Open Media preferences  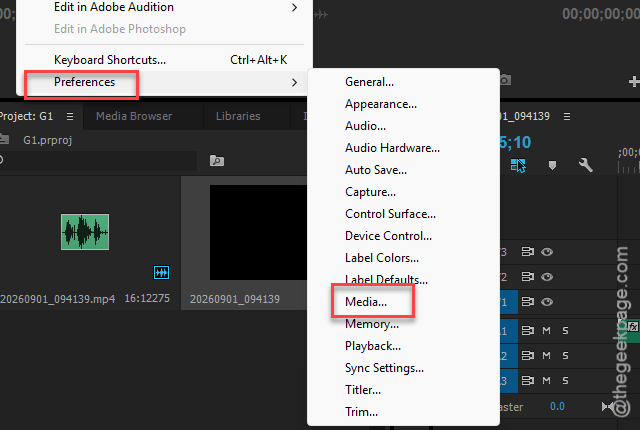click(366, 302)
